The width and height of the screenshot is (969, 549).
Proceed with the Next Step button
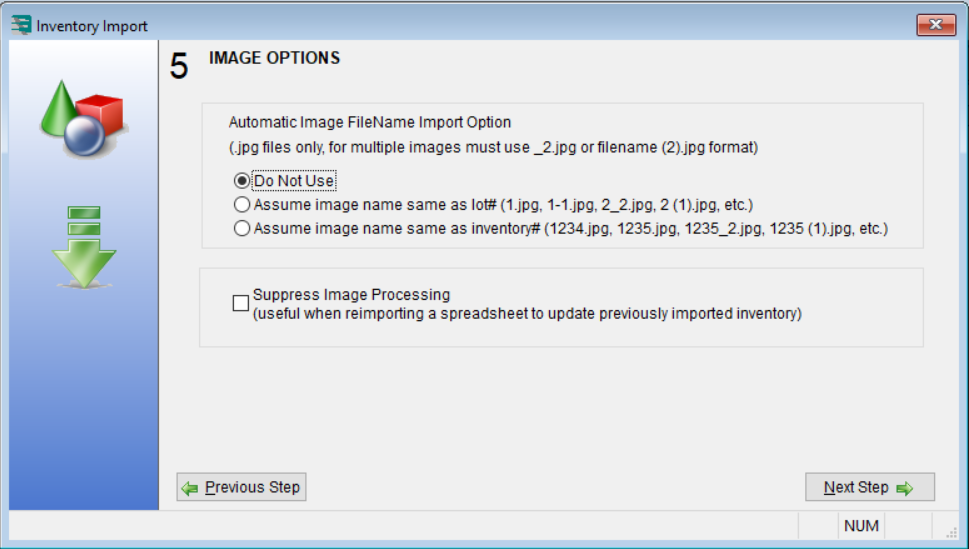tap(869, 488)
